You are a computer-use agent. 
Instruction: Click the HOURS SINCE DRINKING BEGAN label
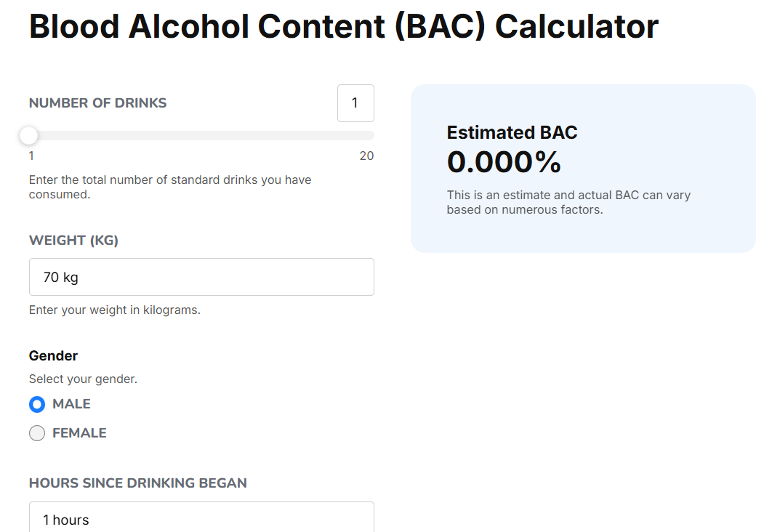tap(138, 483)
